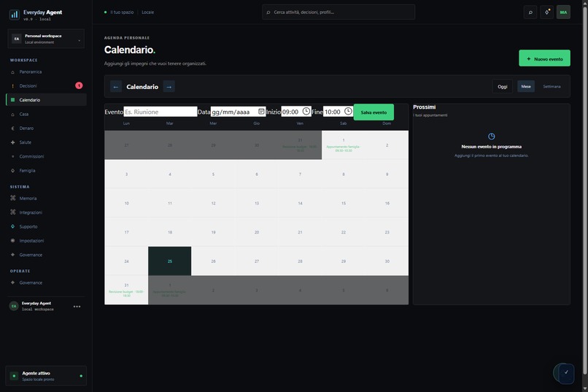
Task: Click the Famiglia icon in sidebar
Action: click(x=12, y=170)
